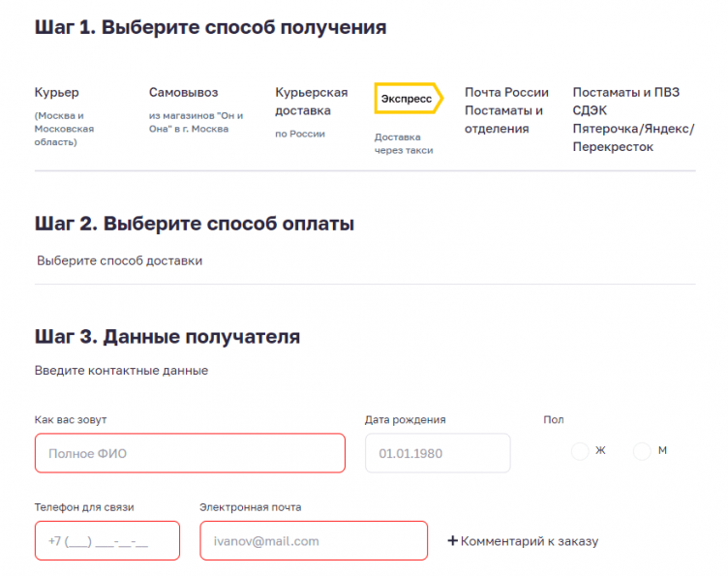Choose the Курьер delivery method
Viewport: 728px width, 576px height.
coord(57,93)
